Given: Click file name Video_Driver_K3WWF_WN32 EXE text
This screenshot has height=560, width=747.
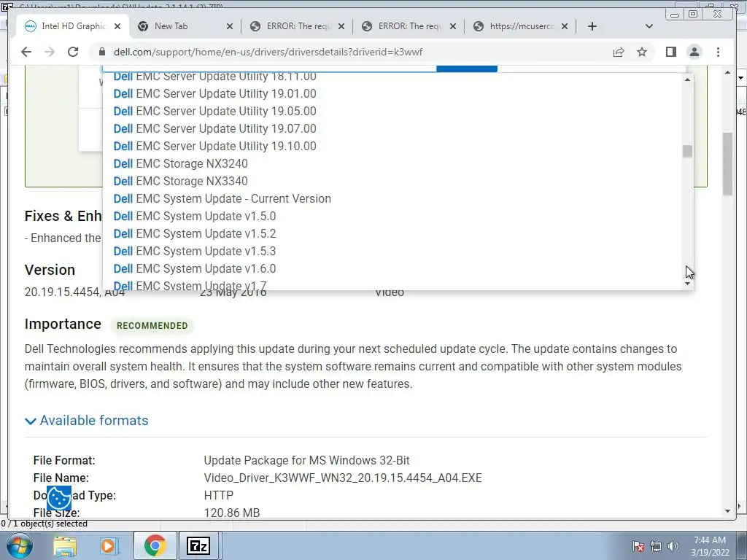Looking at the screenshot, I should click(343, 478).
